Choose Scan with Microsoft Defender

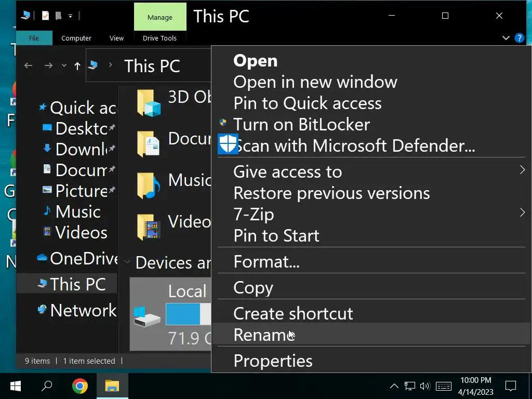coord(371,145)
